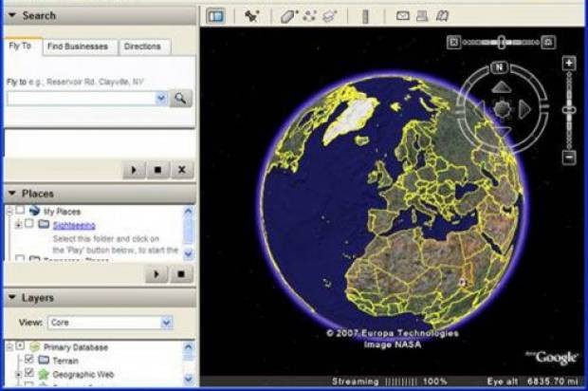Stop the search results tour

tap(157, 170)
